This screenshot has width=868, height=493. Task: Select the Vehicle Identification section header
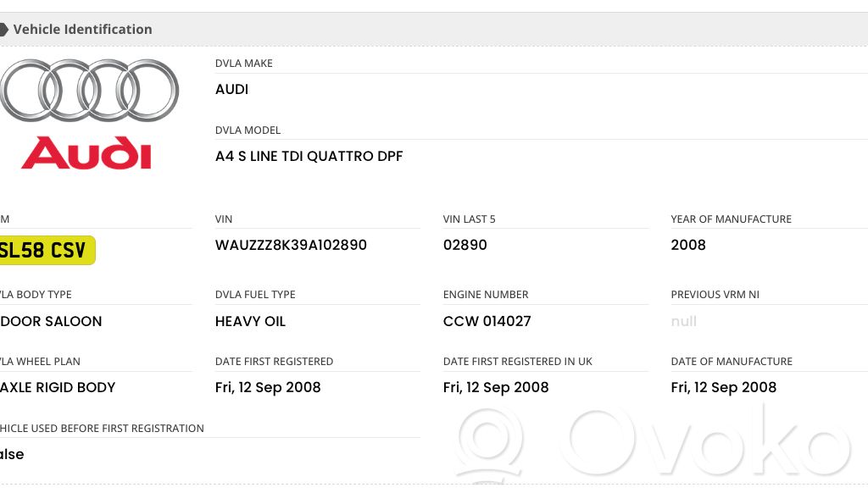coord(434,30)
